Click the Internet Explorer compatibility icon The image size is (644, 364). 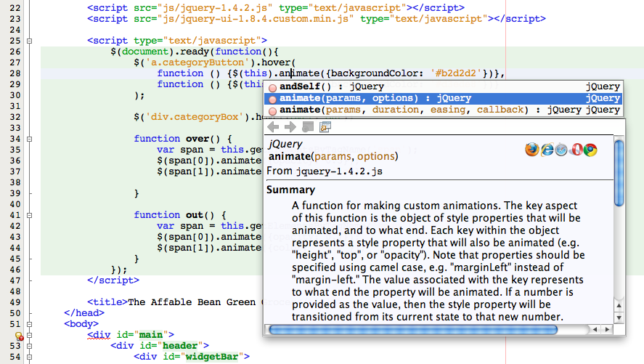547,150
